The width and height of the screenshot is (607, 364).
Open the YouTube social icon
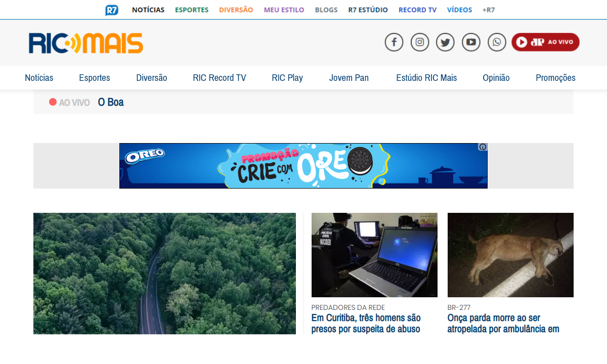471,42
